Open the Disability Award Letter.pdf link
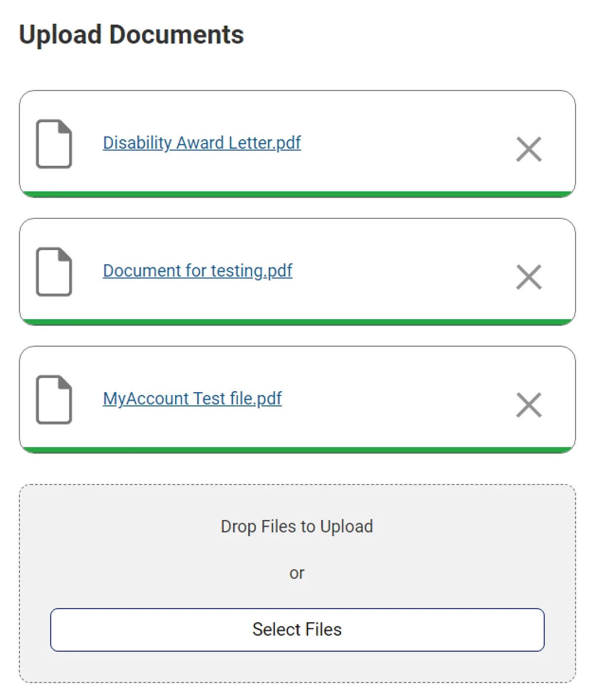 coord(201,143)
